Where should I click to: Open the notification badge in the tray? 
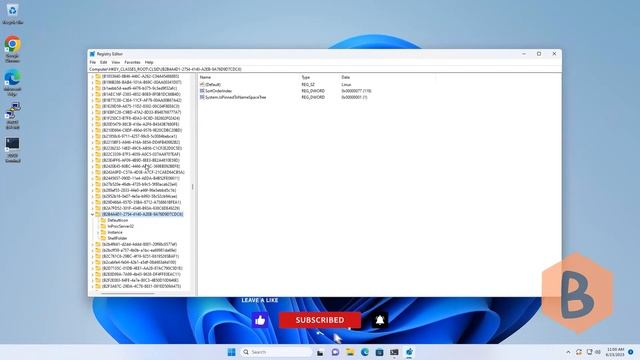(631, 352)
